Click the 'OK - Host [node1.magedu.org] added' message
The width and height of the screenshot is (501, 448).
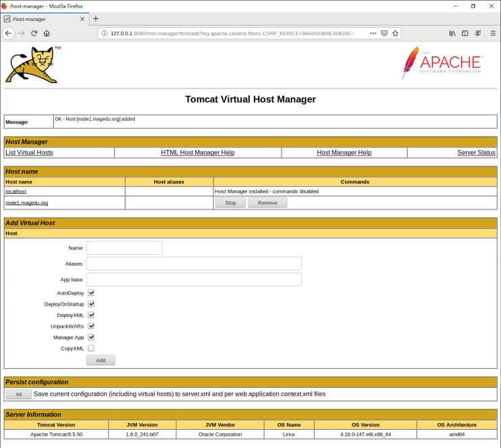click(95, 119)
